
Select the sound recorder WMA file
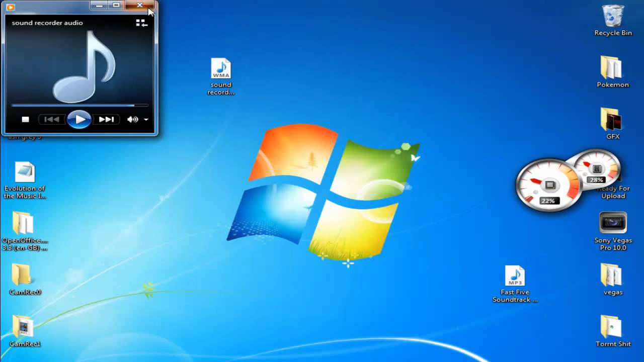click(221, 77)
